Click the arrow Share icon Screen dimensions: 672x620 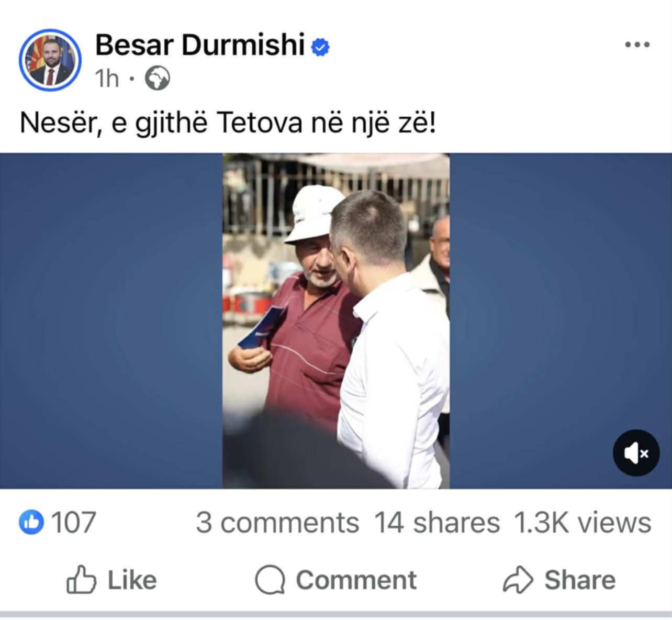coord(518,580)
